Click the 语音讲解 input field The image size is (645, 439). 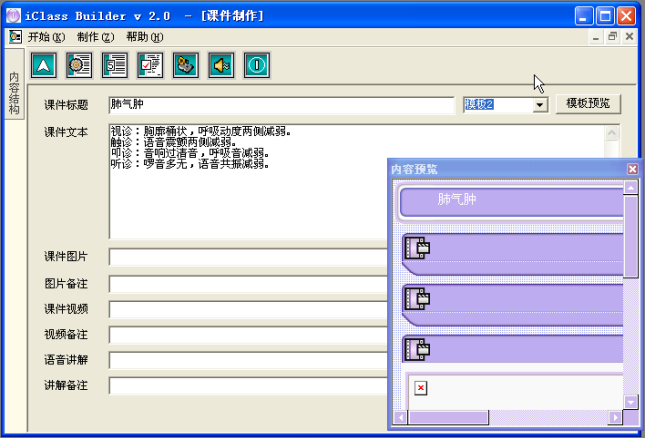point(248,360)
